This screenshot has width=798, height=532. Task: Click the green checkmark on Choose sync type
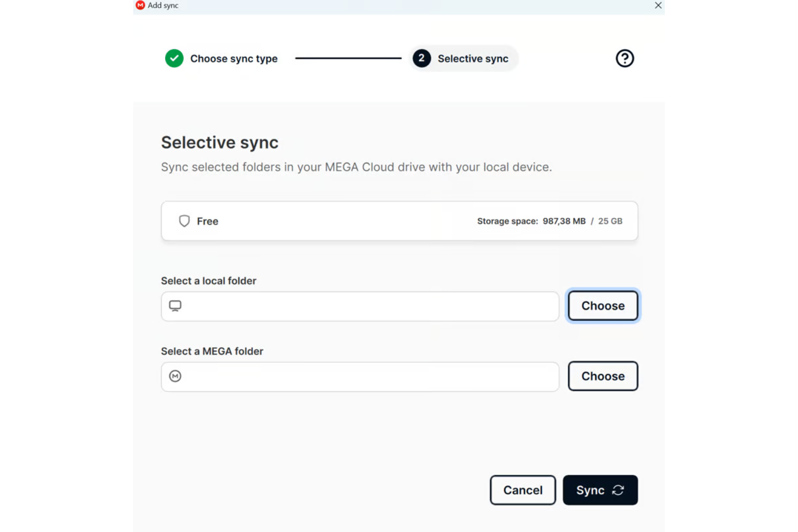(174, 58)
